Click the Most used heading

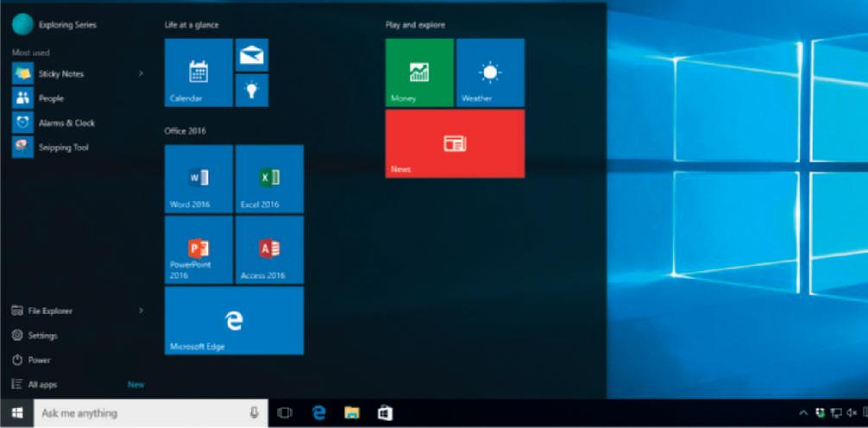pyautogui.click(x=31, y=53)
